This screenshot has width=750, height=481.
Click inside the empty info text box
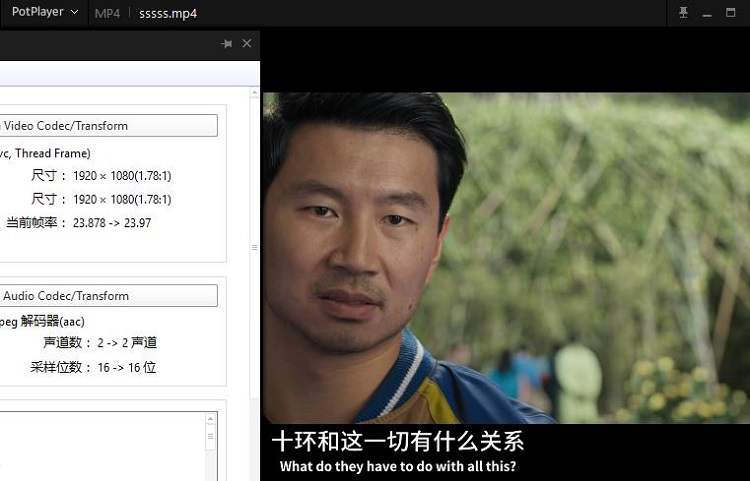point(100,445)
